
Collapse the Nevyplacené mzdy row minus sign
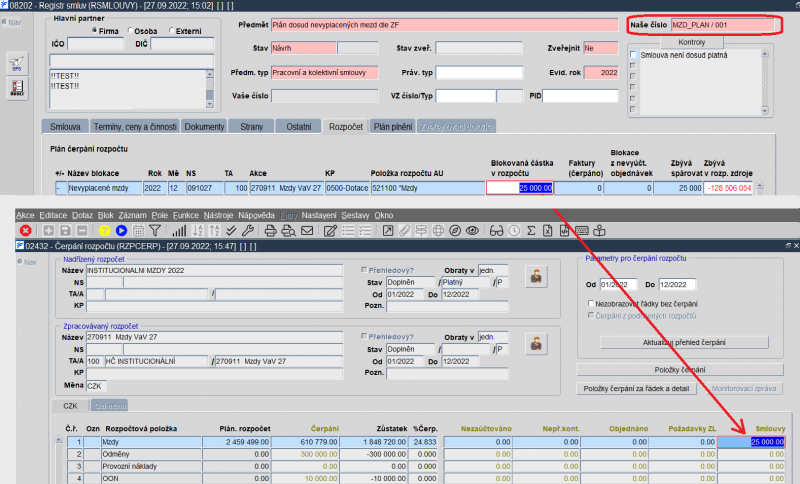tap(59, 187)
